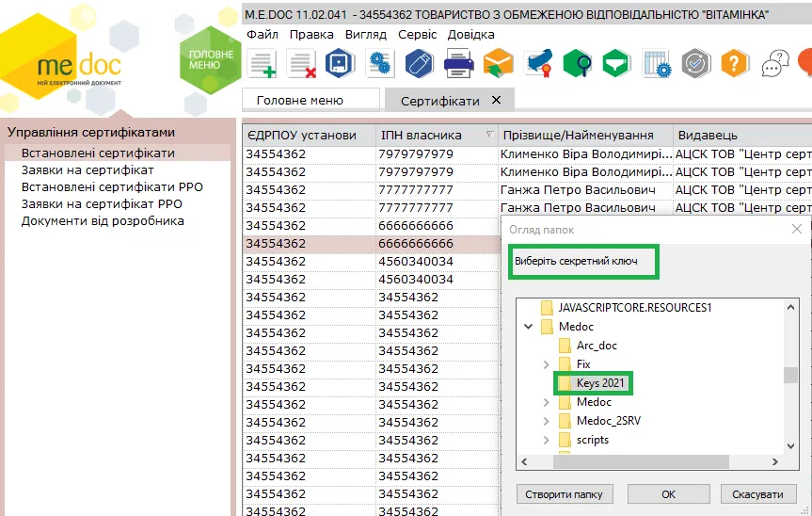The width and height of the screenshot is (812, 516).
Task: Click the green ГОЛОВНЕ МЕНЮ hexagon
Action: pos(210,60)
